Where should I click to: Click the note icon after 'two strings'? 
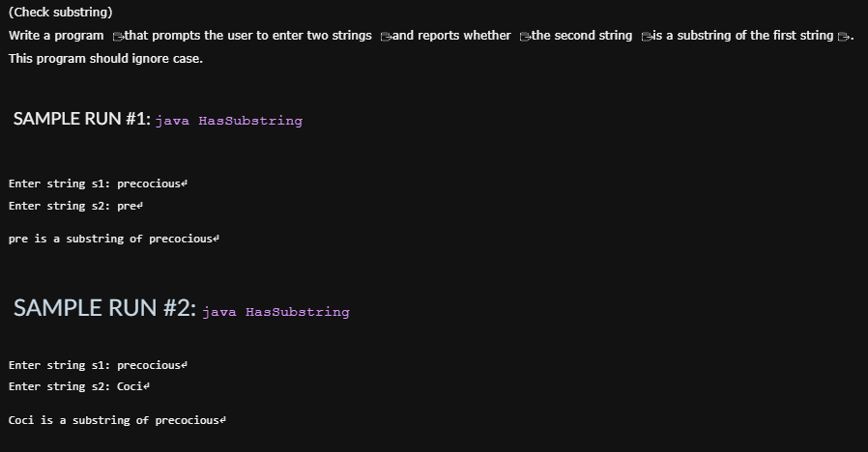coord(386,37)
